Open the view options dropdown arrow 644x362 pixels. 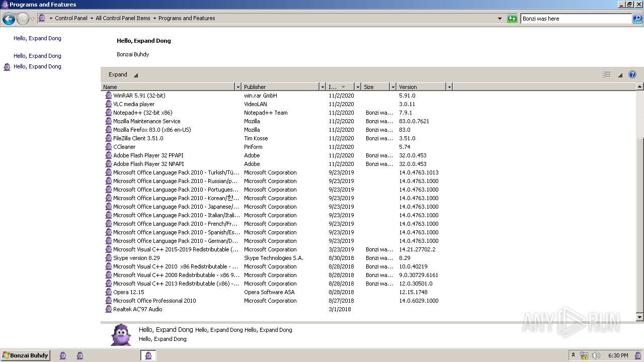620,75
